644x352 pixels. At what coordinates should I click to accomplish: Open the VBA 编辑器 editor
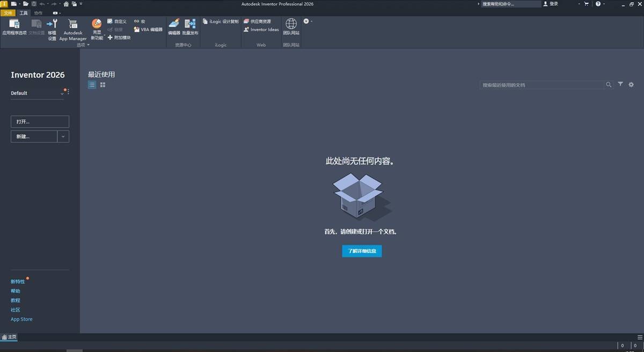148,30
